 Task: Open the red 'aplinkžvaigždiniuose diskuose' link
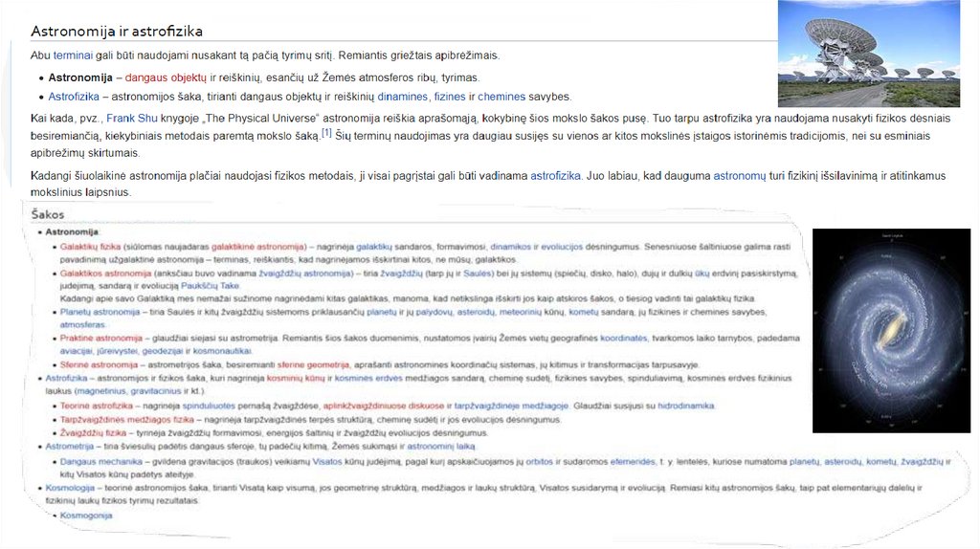384,406
